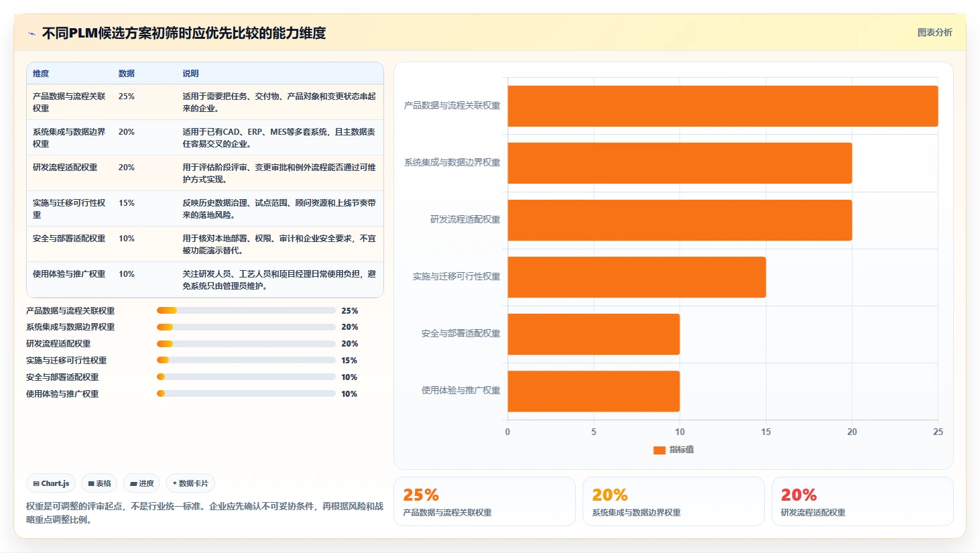Screen dimensions: 980x553
Task: Click the 研发流程适配权重 chart bar
Action: coord(680,220)
